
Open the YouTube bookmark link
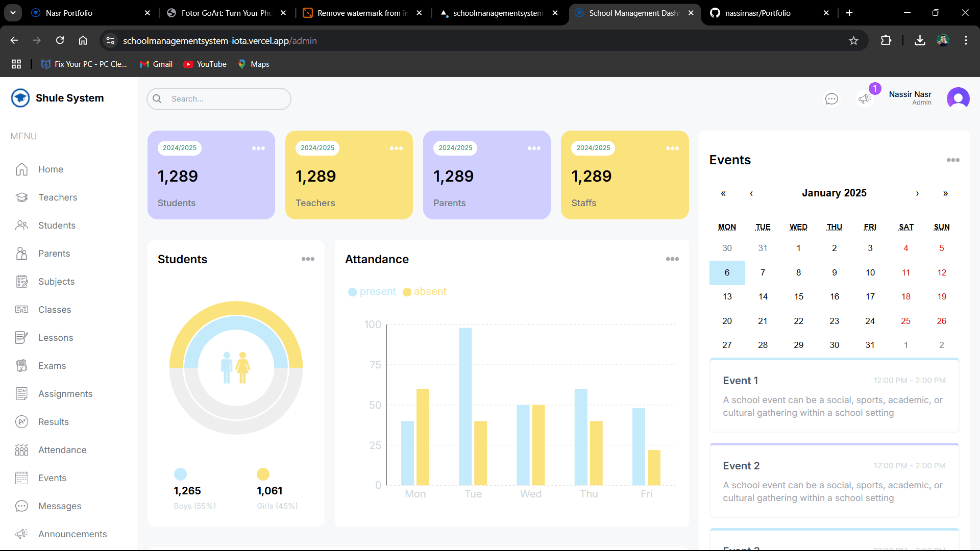205,64
